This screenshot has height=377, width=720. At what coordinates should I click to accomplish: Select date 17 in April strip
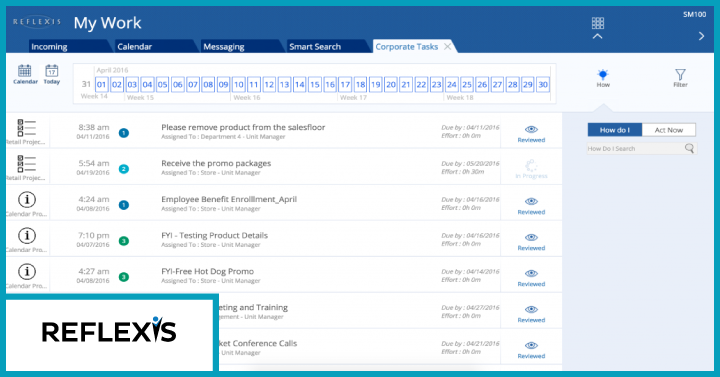point(345,84)
